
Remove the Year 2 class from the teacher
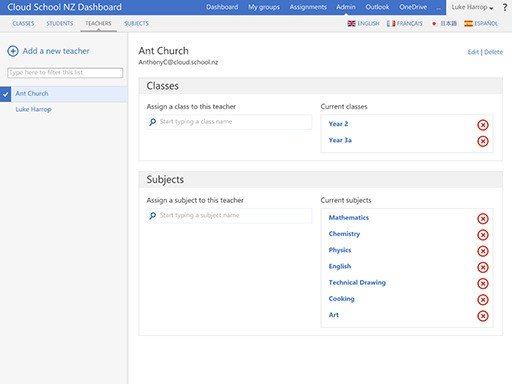(483, 125)
